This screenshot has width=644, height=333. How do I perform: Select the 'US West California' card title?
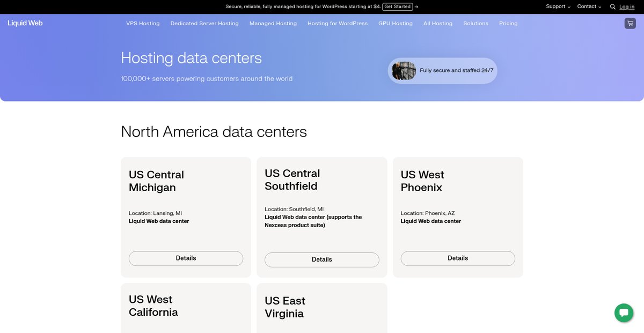[153, 306]
